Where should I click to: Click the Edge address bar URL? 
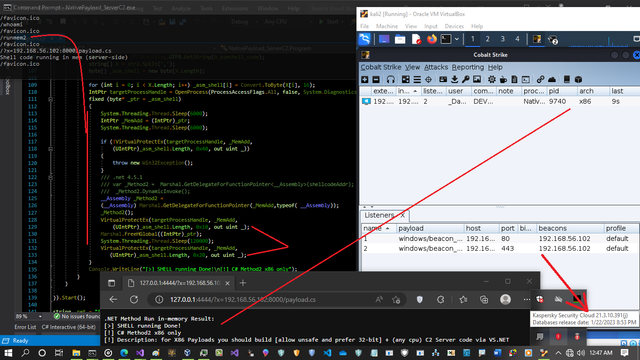point(243,300)
